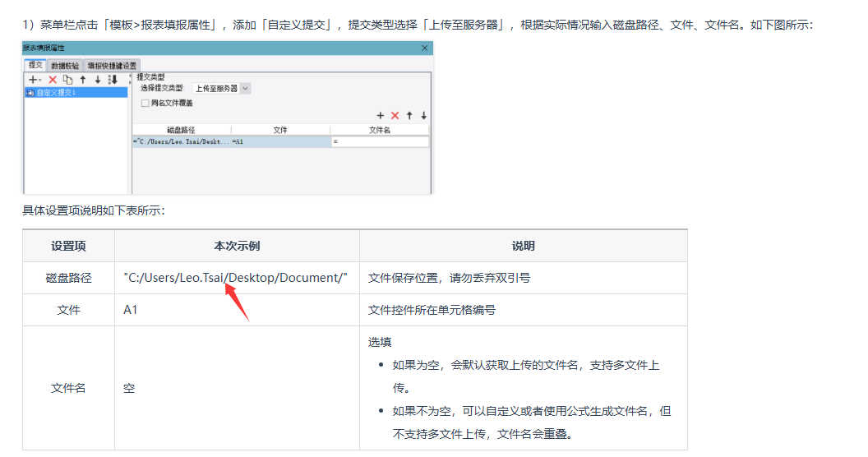Screen dimensions: 868x457
Task: Move submit item up in left toolbar
Action: click(83, 80)
